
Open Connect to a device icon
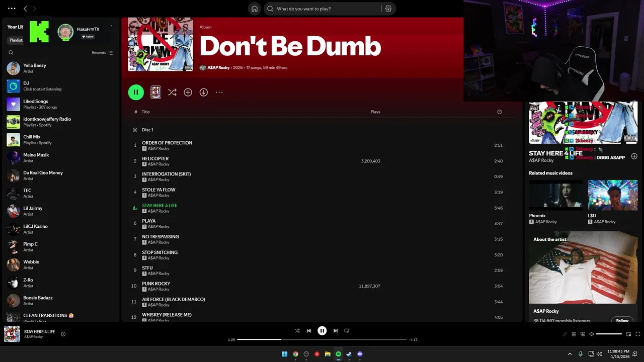click(583, 334)
